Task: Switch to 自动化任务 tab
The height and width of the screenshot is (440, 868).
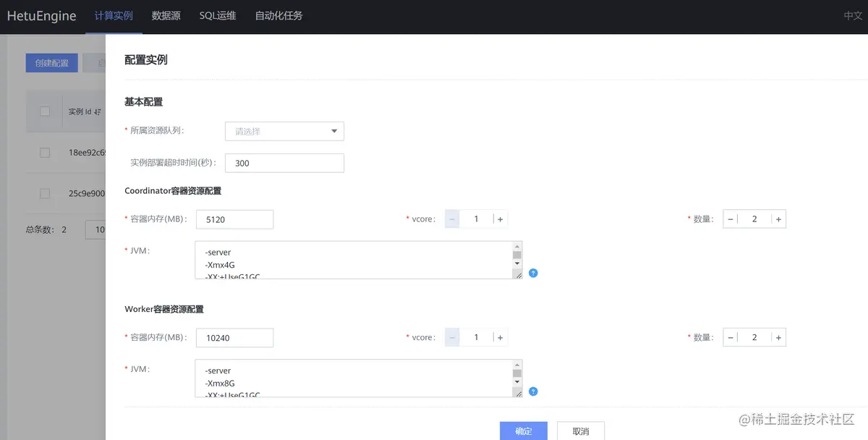Action: [278, 15]
